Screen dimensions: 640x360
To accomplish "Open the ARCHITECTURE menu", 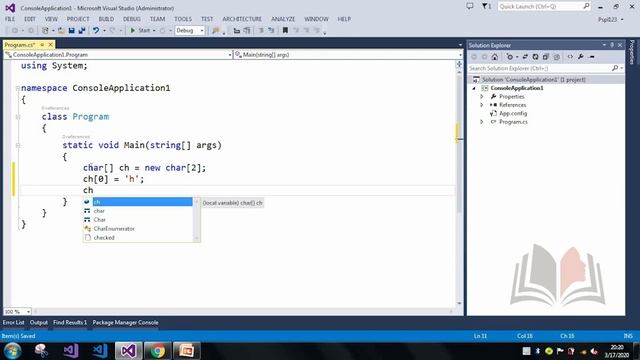I will coord(242,19).
